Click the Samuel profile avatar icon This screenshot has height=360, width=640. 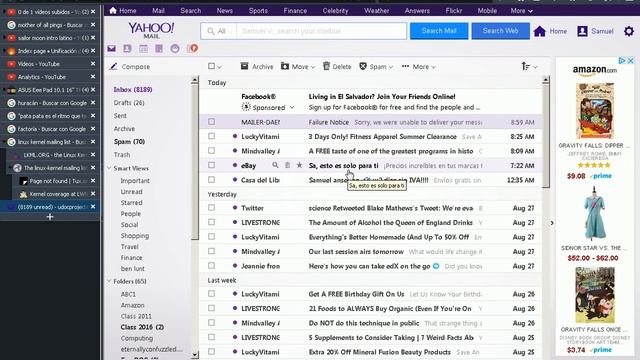click(x=582, y=31)
